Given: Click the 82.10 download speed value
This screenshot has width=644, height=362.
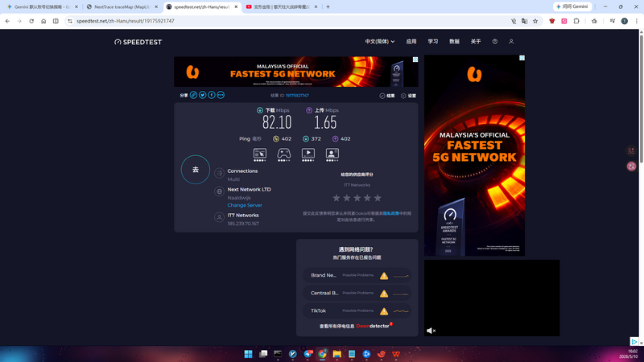Looking at the screenshot, I should pyautogui.click(x=277, y=122).
